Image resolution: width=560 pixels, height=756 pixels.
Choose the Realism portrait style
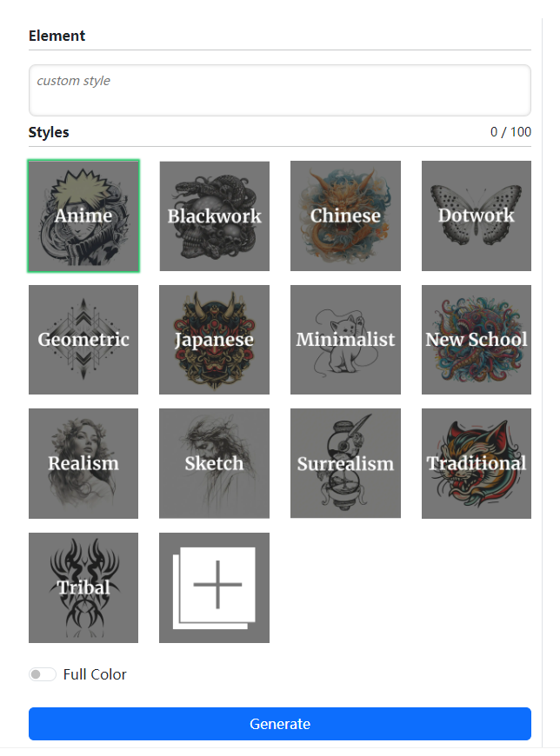coord(83,463)
